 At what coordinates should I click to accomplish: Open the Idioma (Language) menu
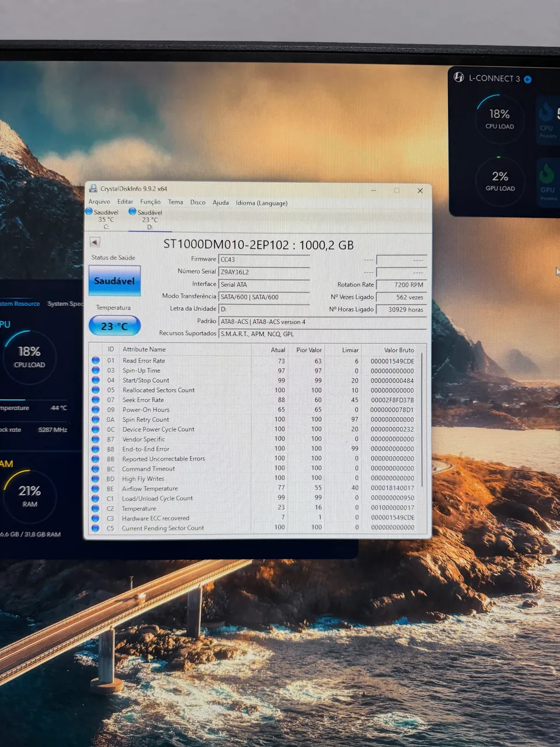tap(261, 203)
